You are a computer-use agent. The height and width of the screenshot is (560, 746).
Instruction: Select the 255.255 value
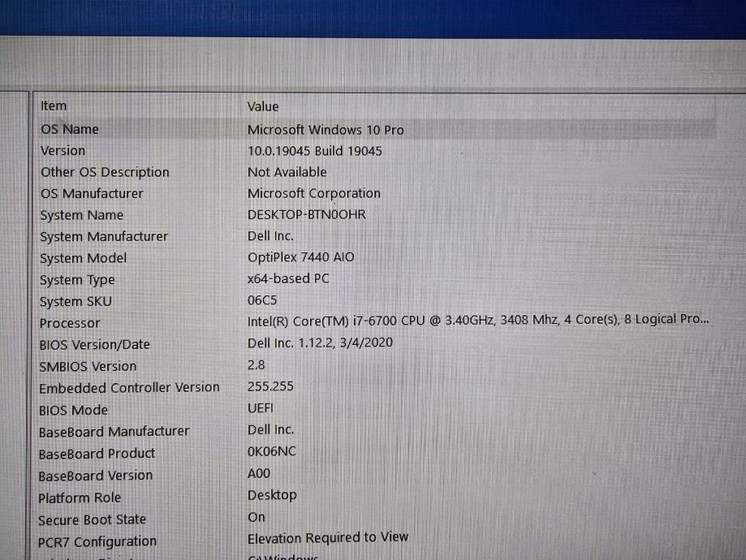click(270, 386)
